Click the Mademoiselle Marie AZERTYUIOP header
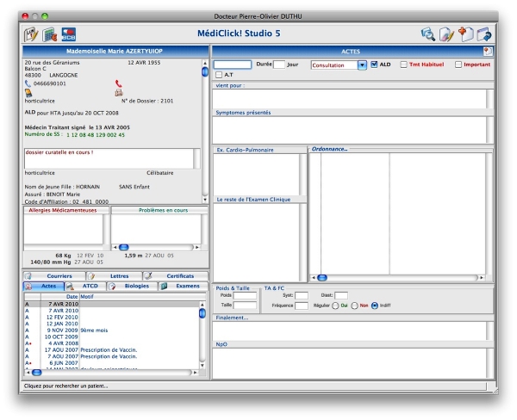Image resolution: width=517 pixels, height=420 pixels. (x=115, y=51)
